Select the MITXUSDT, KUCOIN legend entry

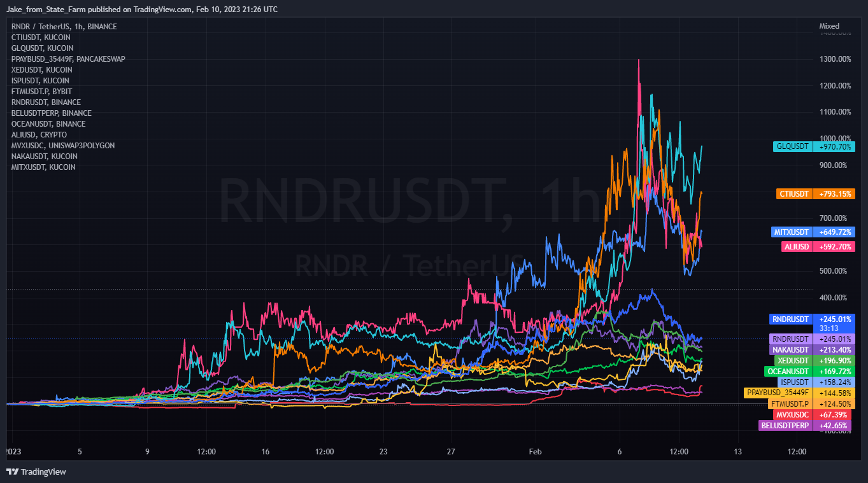point(43,167)
